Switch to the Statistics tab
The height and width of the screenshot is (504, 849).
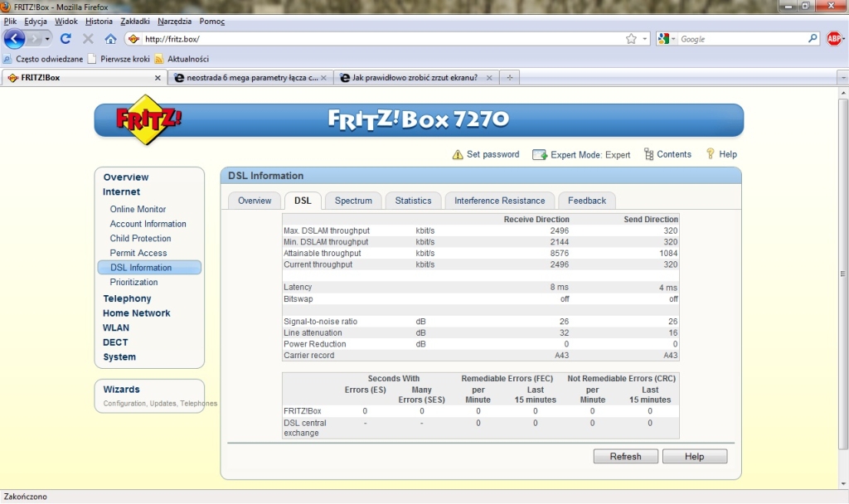click(413, 201)
